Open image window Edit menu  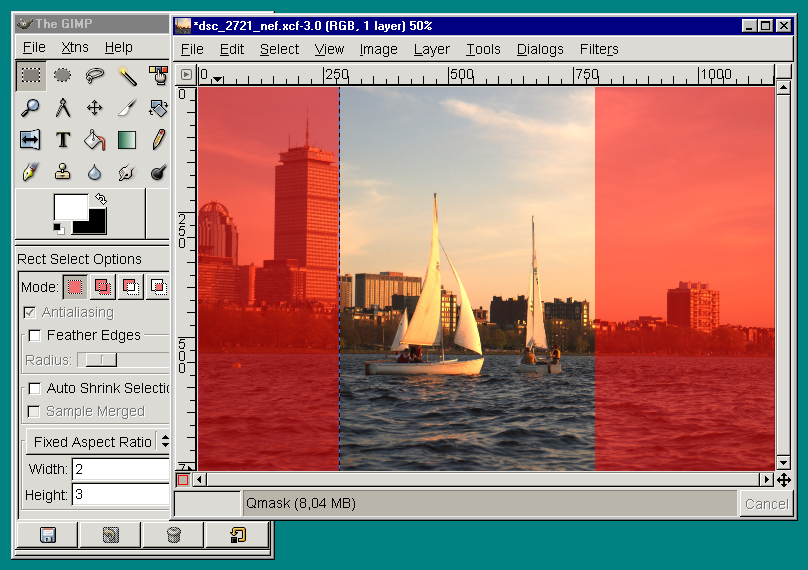click(x=231, y=49)
